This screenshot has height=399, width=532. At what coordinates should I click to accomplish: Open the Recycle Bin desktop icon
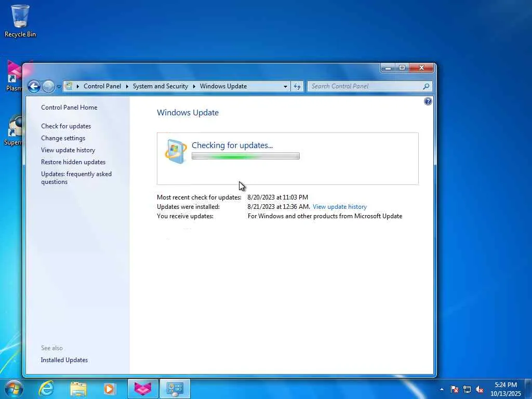[20, 21]
